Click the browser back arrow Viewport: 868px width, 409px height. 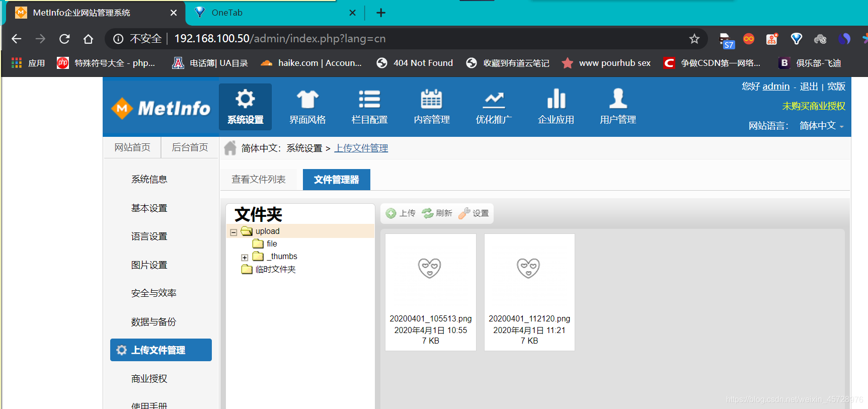coord(17,39)
